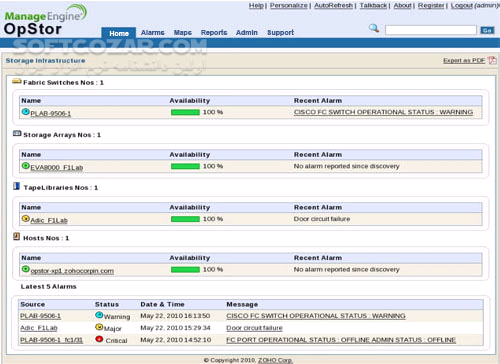The width and height of the screenshot is (500, 364).
Task: Click the Storage Arrays section icon
Action: click(17, 134)
